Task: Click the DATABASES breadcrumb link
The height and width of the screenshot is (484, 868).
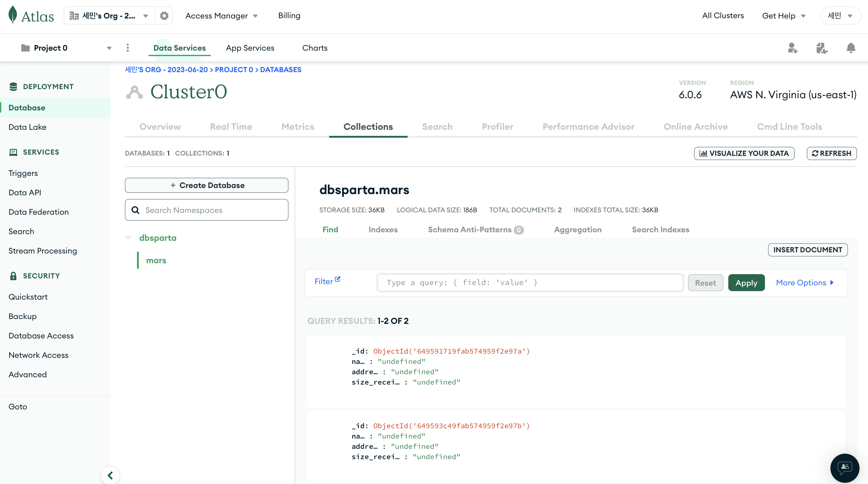Action: 281,70
